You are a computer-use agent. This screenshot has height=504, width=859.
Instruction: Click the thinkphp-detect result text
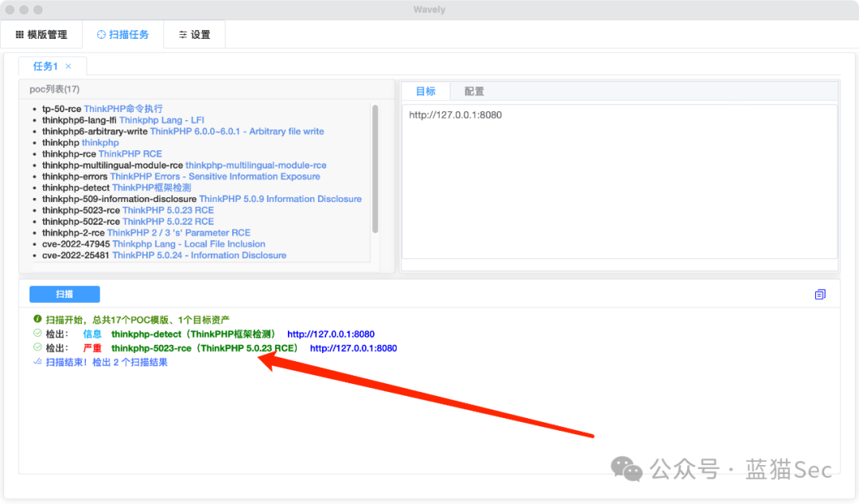(x=194, y=334)
